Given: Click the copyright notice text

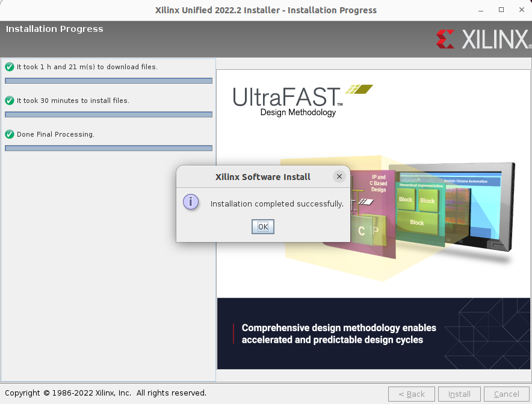Looking at the screenshot, I should 105,393.
